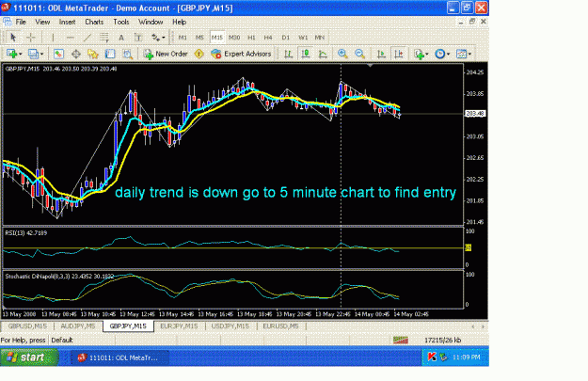Activate the crosshair tool

(31, 37)
